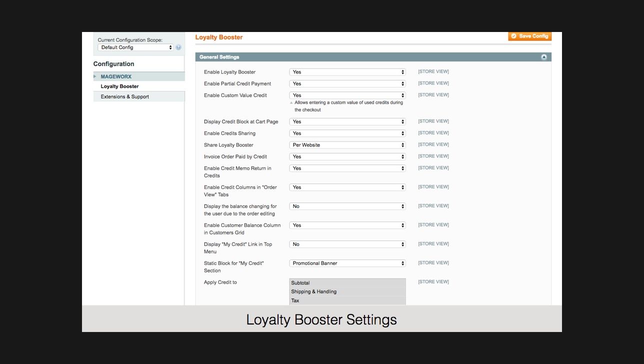Open Enable Customer Balance Column dropdown
Image resolution: width=644 pixels, height=364 pixels.
point(347,225)
